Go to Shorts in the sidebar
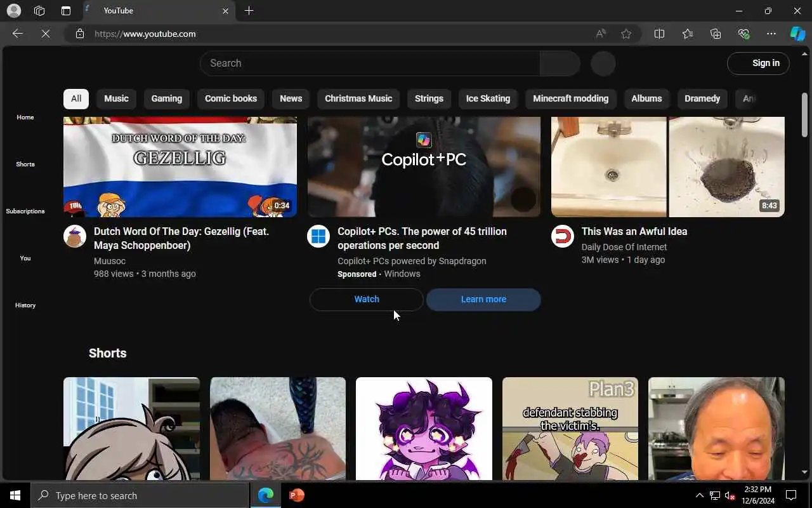The image size is (812, 508). (25, 164)
